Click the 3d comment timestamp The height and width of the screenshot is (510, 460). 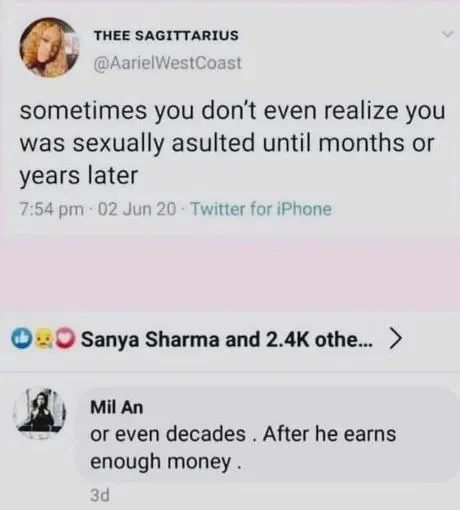(100, 495)
